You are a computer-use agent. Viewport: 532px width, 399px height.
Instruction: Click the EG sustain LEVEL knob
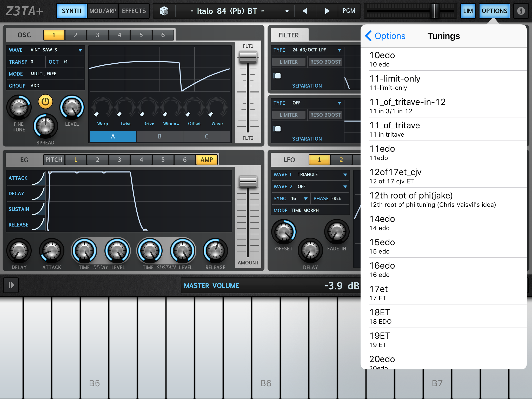183,251
